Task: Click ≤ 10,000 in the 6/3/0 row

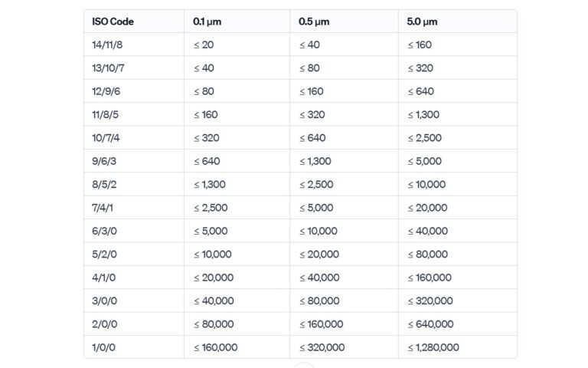Action: 318,231
